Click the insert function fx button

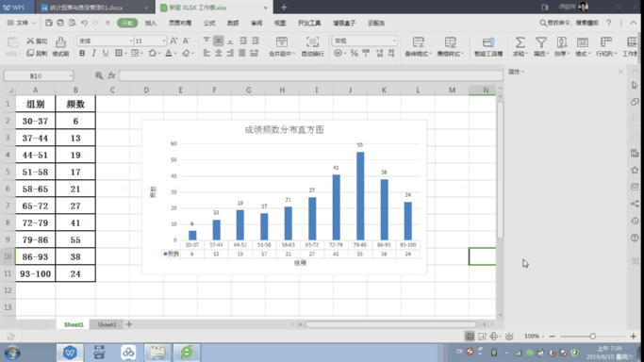(111, 75)
